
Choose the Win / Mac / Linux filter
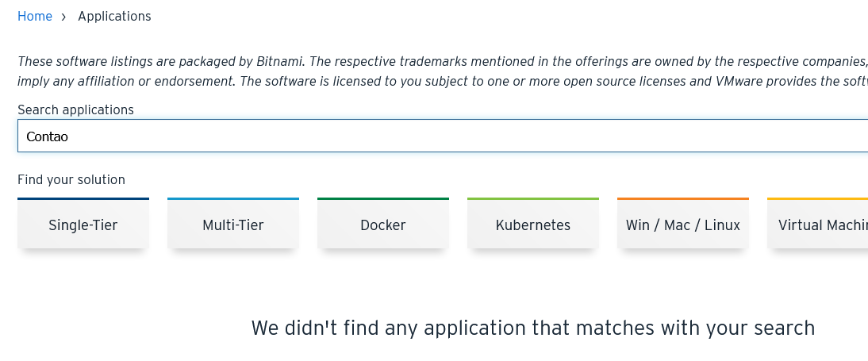[683, 225]
